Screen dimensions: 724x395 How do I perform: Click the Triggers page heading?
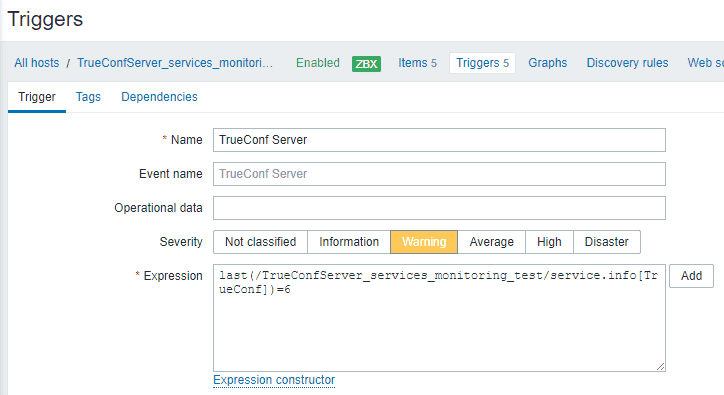[45, 19]
